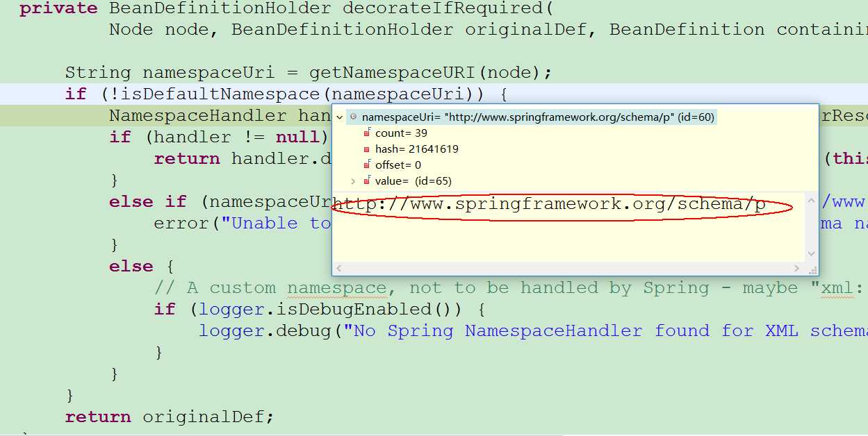Click the originalDef parameter in the signature

click(x=532, y=30)
